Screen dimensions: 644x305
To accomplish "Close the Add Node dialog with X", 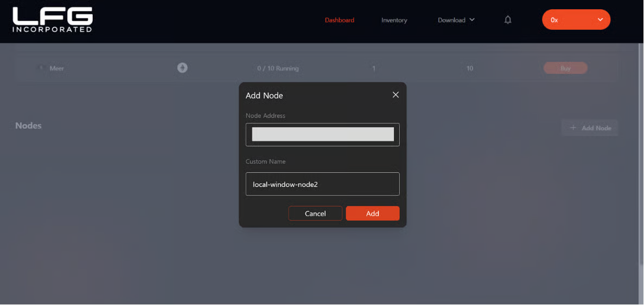I will 396,95.
